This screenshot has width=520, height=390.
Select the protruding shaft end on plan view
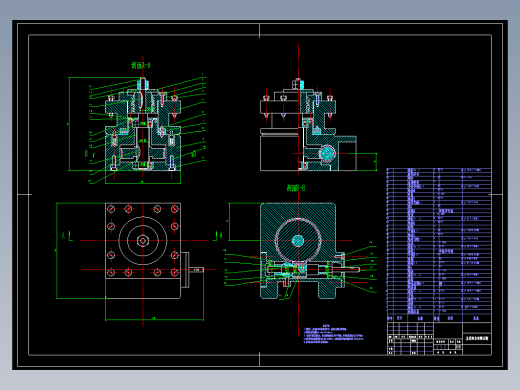click(x=196, y=269)
